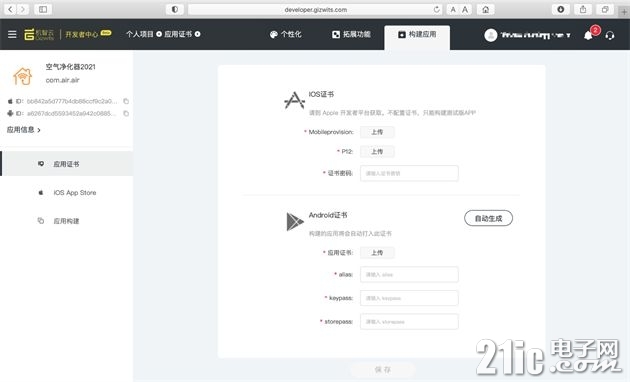Reload the page with the refresh icon
Screen dimensions: 630x382
click(x=436, y=9)
